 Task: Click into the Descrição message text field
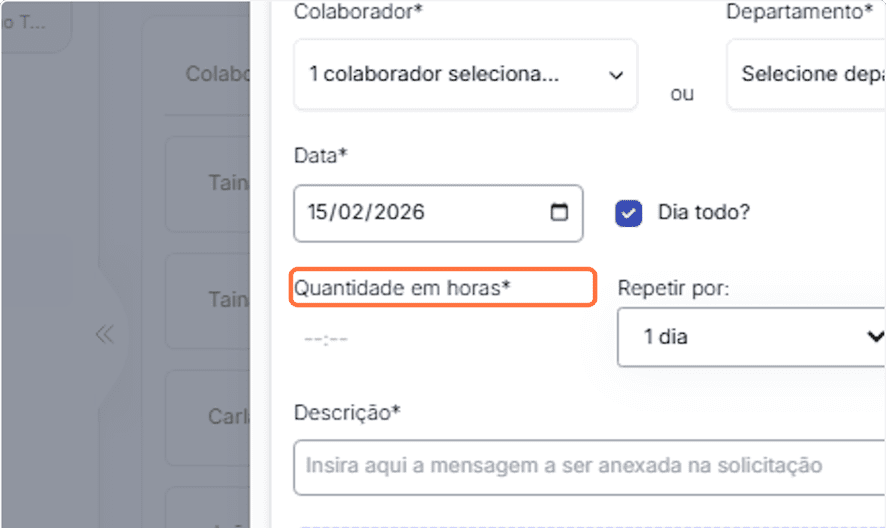coord(589,466)
